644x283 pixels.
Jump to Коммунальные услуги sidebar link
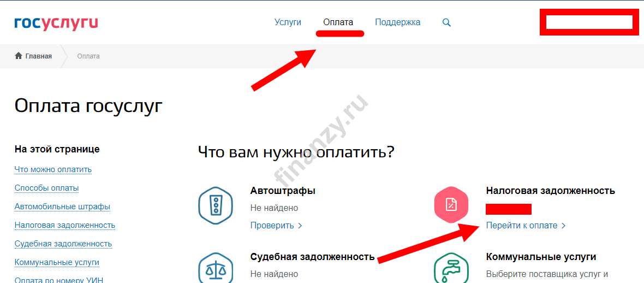57,262
